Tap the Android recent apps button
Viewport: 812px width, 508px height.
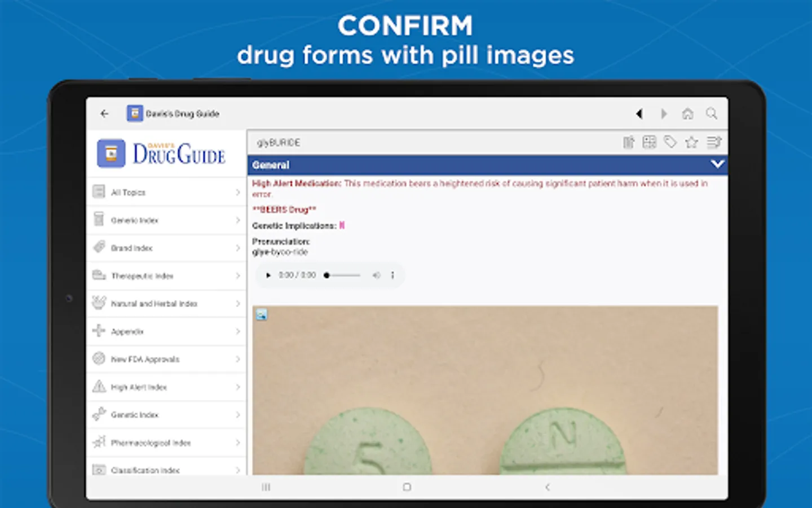point(266,487)
